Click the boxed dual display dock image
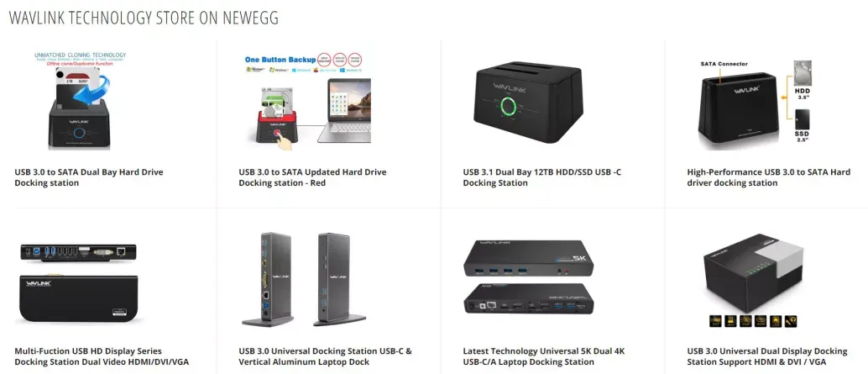The width and height of the screenshot is (868, 374). (x=753, y=281)
